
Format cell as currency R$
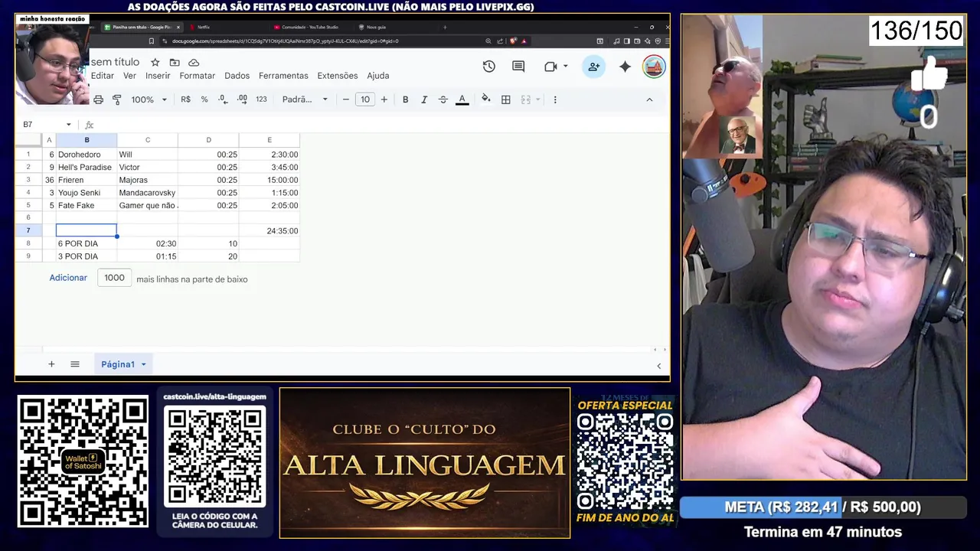[x=185, y=99]
